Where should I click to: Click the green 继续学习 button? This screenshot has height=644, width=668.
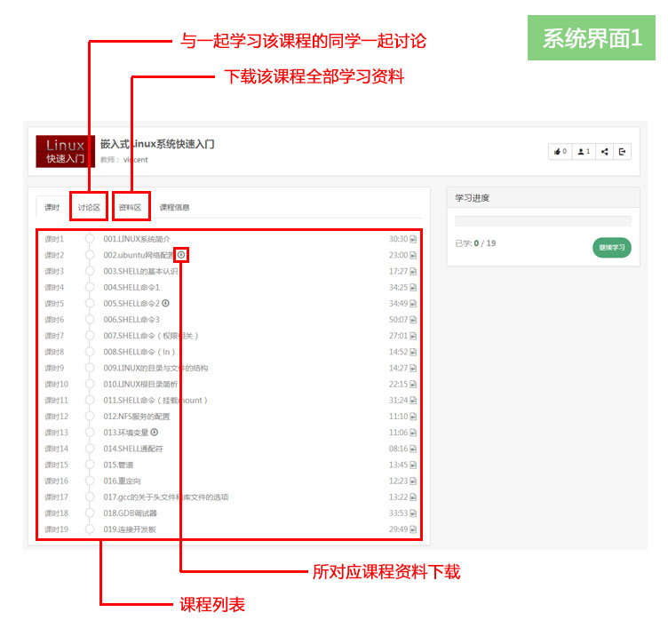[612, 248]
